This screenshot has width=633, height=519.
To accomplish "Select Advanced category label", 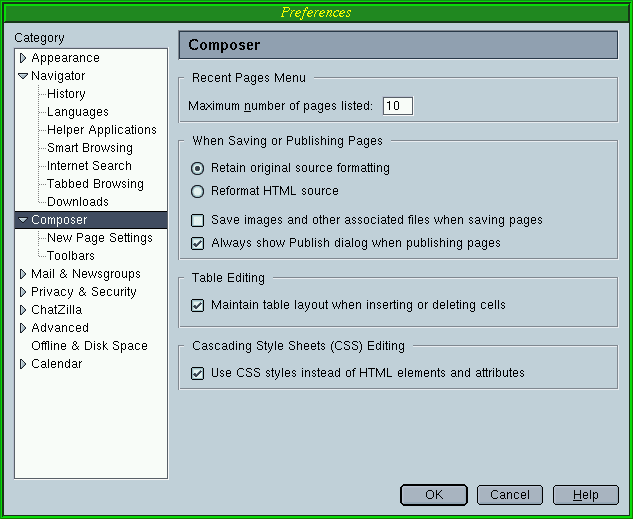I will (x=60, y=328).
